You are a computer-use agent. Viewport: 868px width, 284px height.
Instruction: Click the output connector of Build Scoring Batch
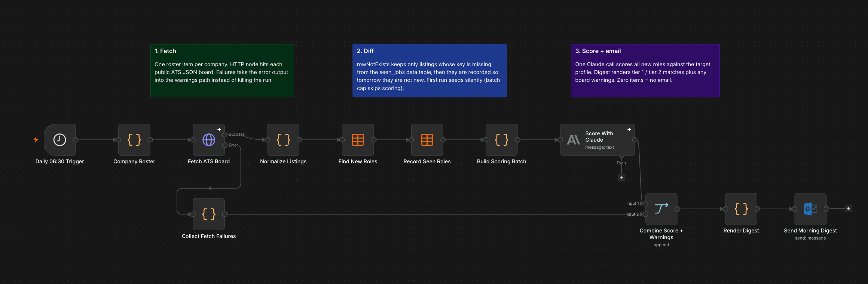point(518,140)
